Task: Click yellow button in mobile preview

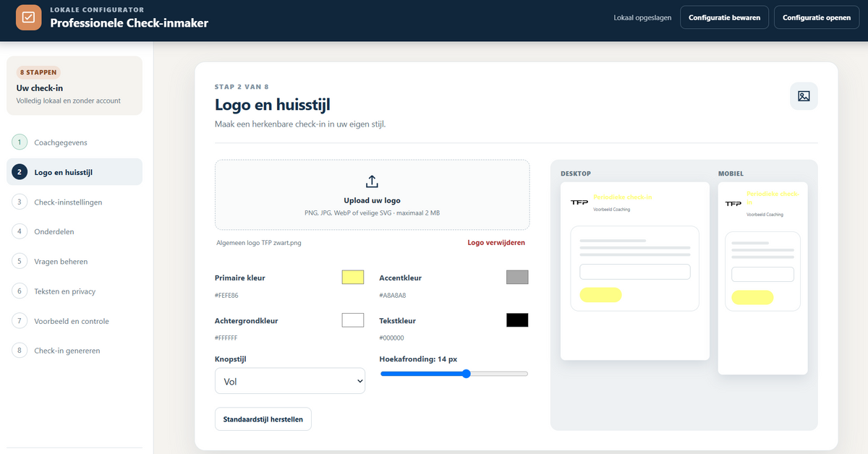Action: tap(752, 297)
